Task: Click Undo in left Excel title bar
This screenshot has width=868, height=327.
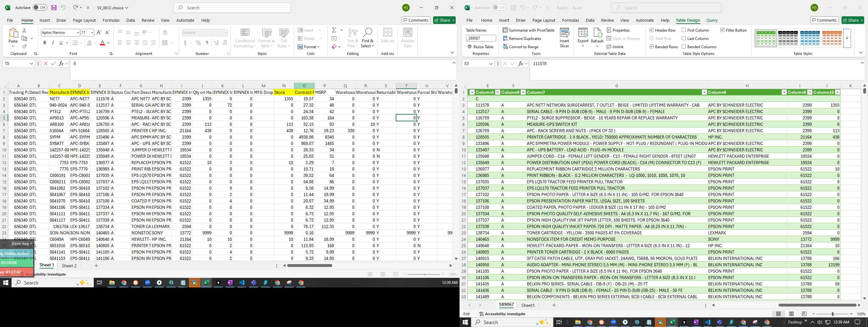Action: point(63,7)
